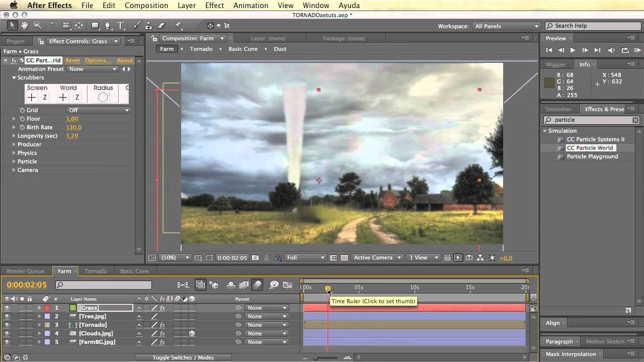This screenshot has height=362, width=644.
Task: Click the Reset link for CC Particle World
Action: coord(72,60)
